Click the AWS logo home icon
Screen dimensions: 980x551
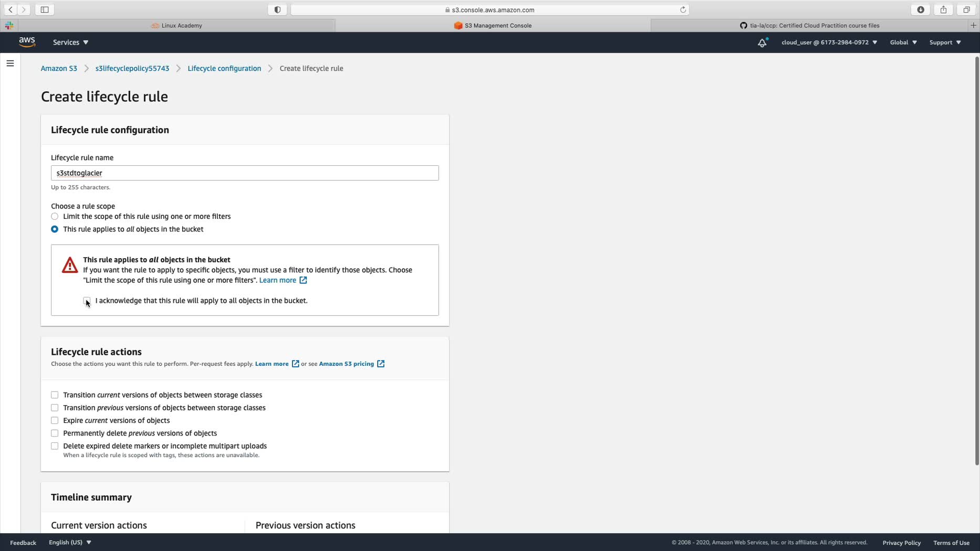click(x=27, y=43)
